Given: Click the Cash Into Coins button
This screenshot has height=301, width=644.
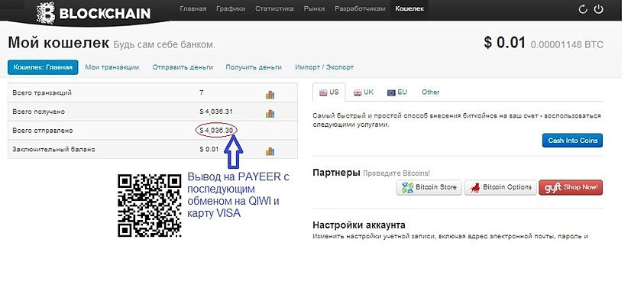Looking at the screenshot, I should coord(572,141).
